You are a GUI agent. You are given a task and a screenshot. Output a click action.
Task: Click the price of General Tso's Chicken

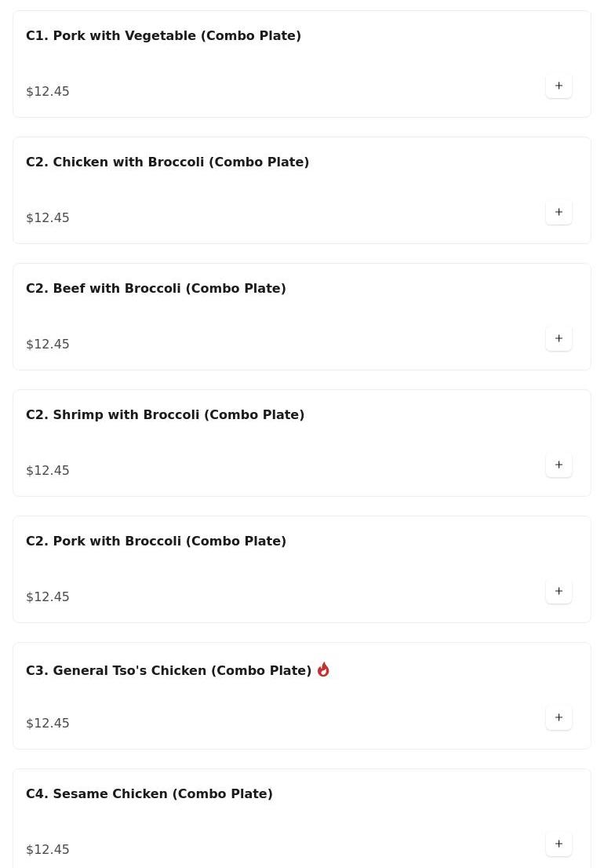pyautogui.click(x=48, y=723)
